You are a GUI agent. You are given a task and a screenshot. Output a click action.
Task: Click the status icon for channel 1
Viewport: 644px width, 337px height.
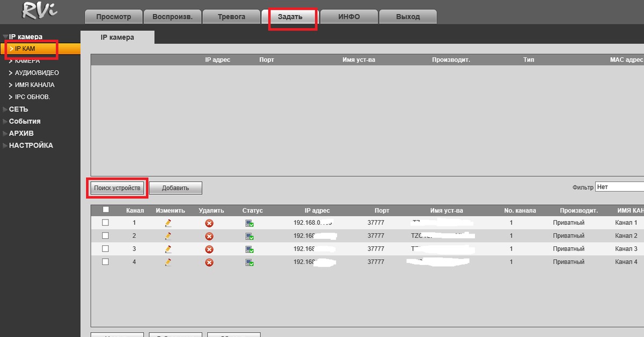tap(249, 223)
